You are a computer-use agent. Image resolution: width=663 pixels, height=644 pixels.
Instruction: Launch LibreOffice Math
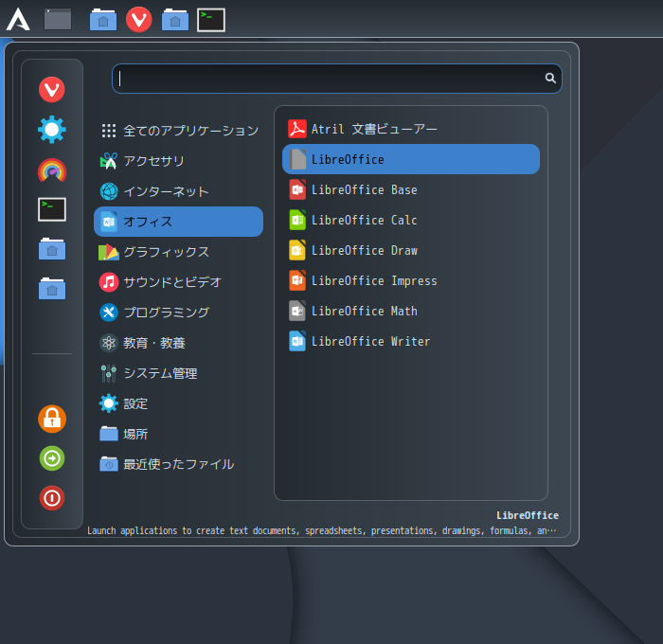pos(411,312)
